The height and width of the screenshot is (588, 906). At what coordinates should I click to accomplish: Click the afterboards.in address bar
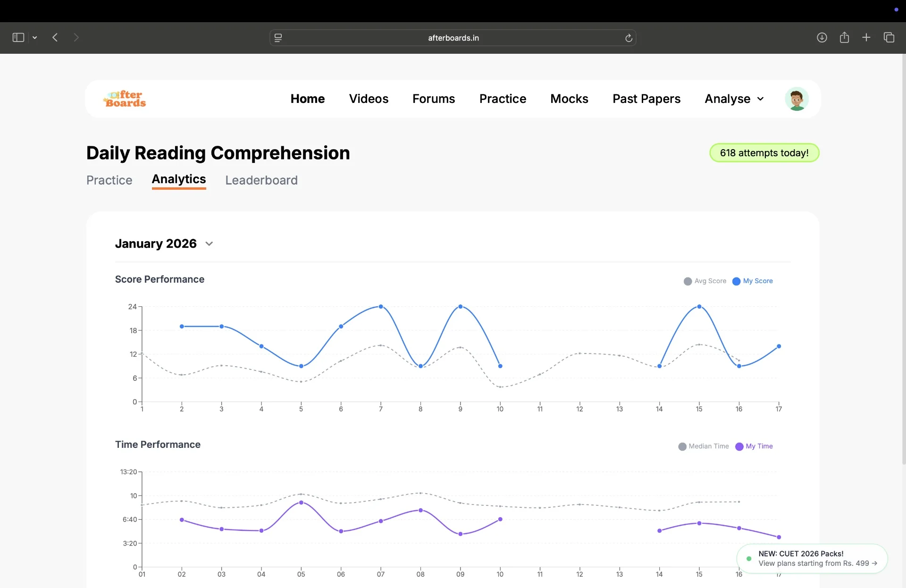coord(453,38)
